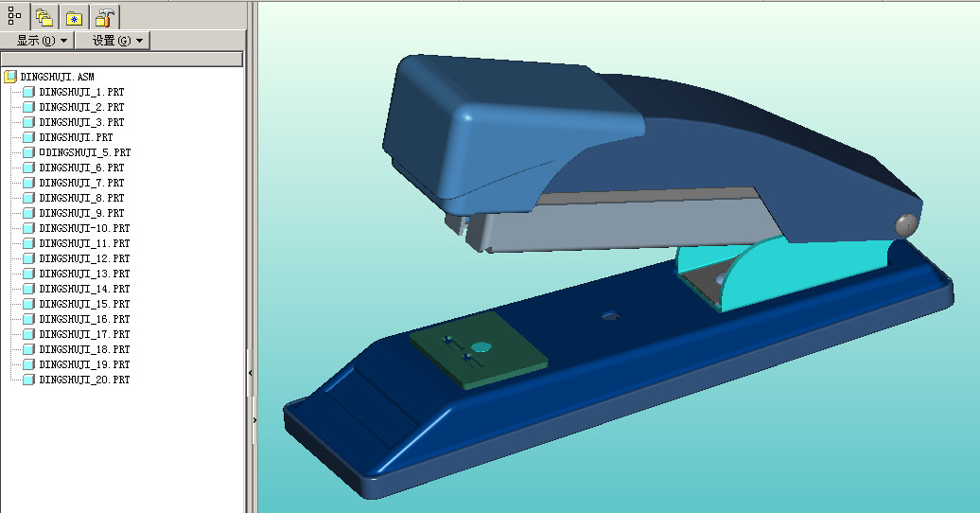This screenshot has height=513, width=980.
Task: Click the part icon of DINGSHUJI_6.PRT
Action: tap(28, 168)
